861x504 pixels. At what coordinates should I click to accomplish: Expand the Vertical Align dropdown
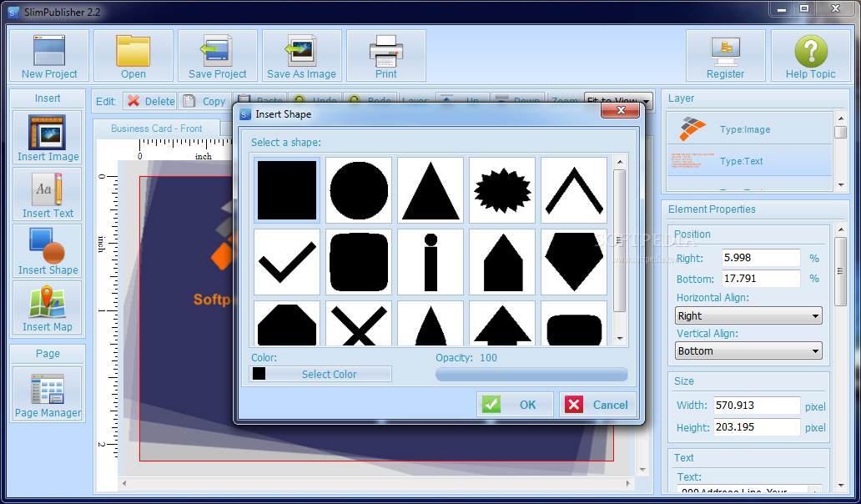(748, 351)
